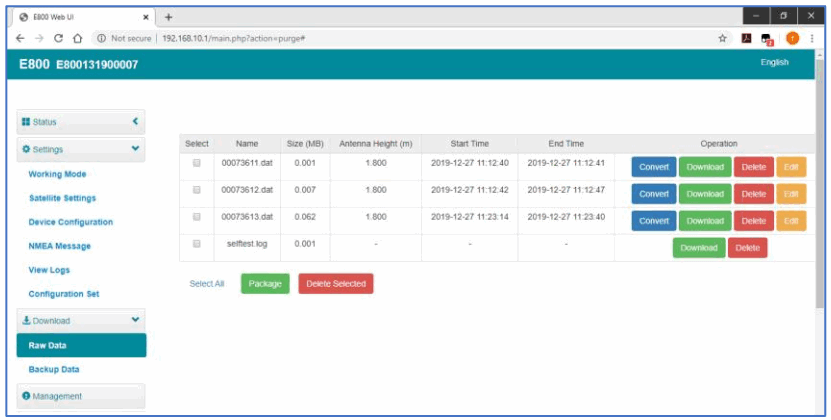The width and height of the screenshot is (831, 420).
Task: Download file 00073611.dat
Action: (x=705, y=167)
